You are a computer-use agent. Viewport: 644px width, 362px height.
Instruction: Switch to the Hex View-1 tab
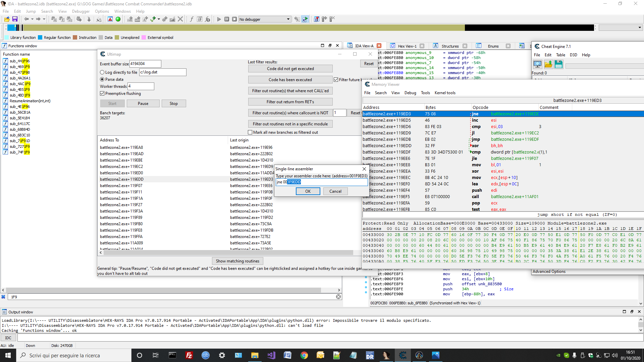tap(407, 46)
